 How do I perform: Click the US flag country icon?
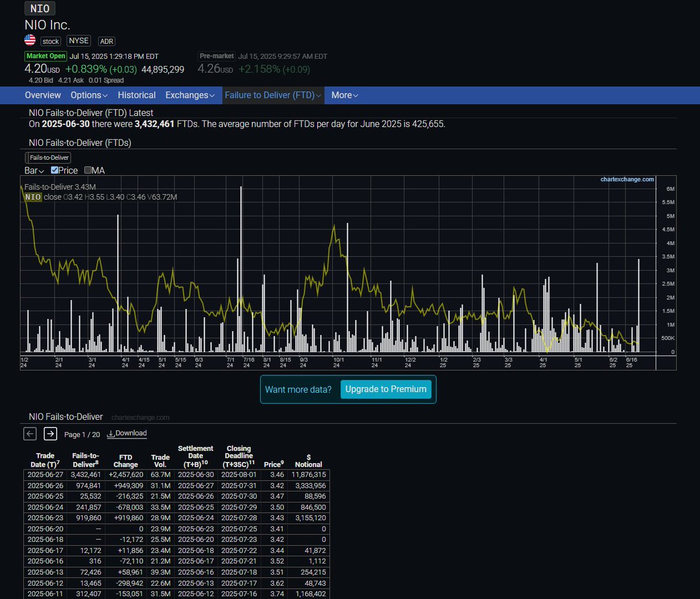(30, 40)
